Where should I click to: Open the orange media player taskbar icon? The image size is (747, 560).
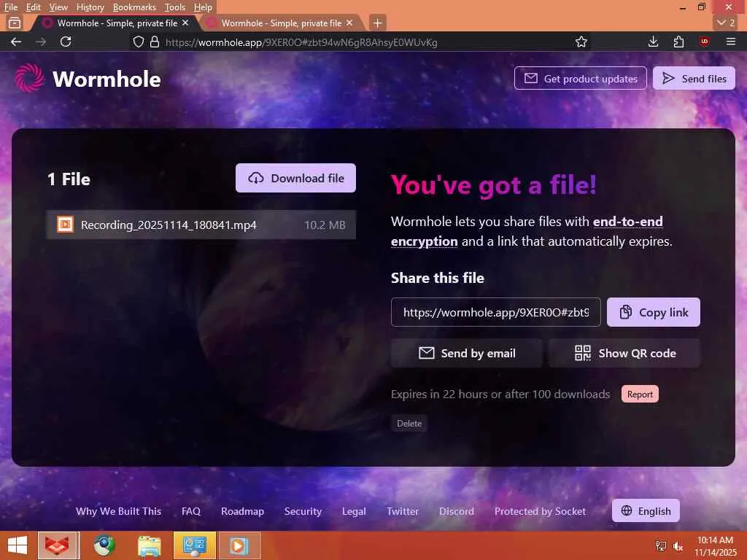(239, 545)
